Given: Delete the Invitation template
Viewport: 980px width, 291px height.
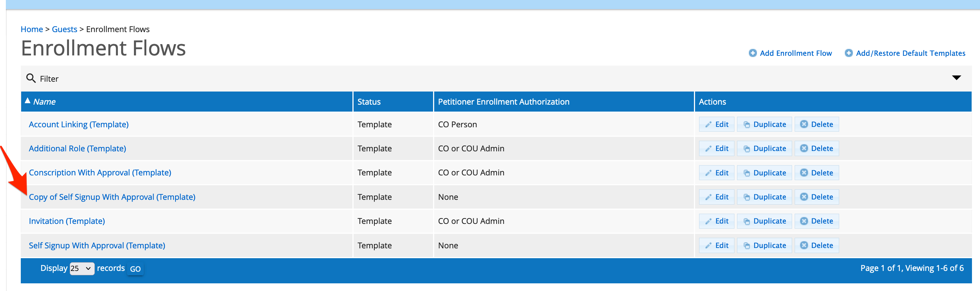Looking at the screenshot, I should tap(817, 221).
